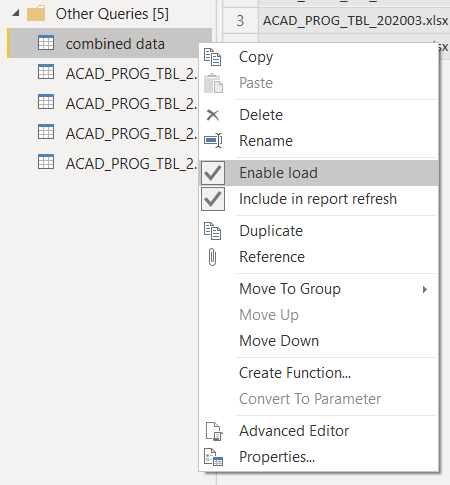450x485 pixels.
Task: Click the Properties icon
Action: 213,457
